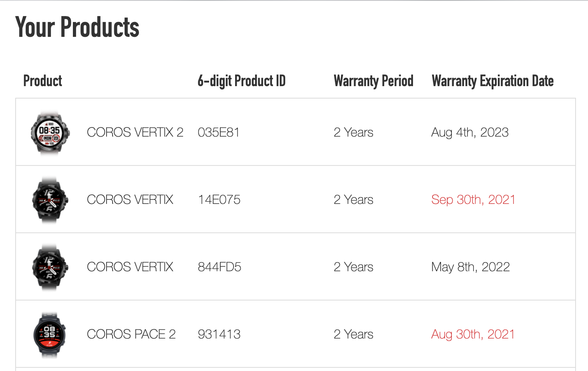588x371 pixels.
Task: Click the 6-digit Product ID column header
Action: pyautogui.click(x=242, y=81)
